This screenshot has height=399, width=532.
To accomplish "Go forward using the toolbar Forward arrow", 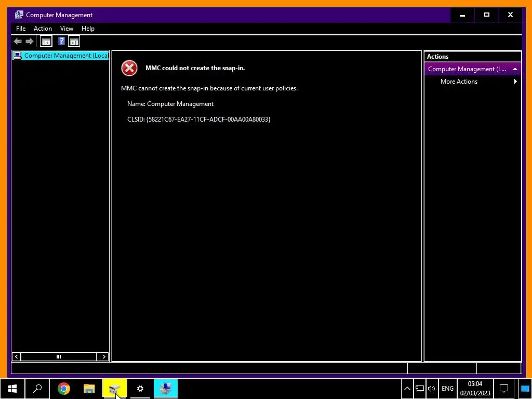I will click(x=30, y=42).
